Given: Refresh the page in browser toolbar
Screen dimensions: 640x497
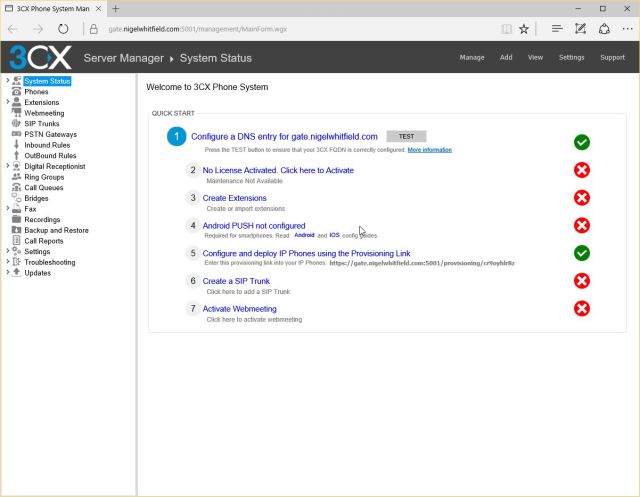Looking at the screenshot, I should [64, 29].
